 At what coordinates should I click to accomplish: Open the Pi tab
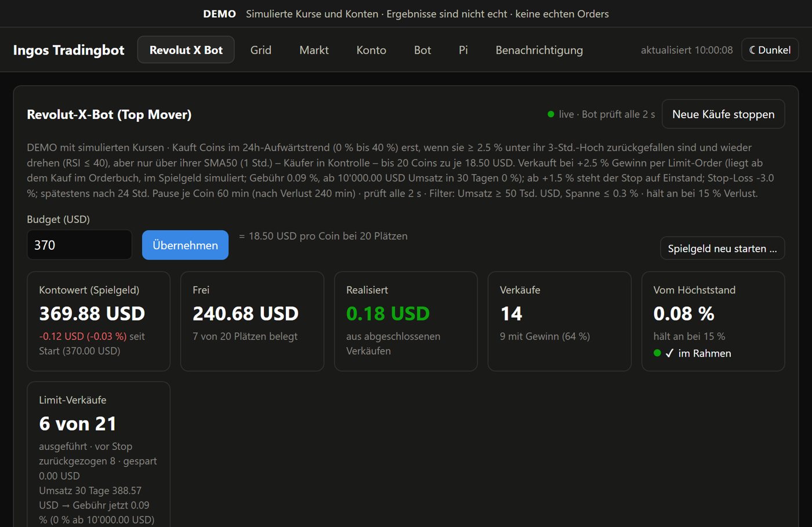(463, 50)
